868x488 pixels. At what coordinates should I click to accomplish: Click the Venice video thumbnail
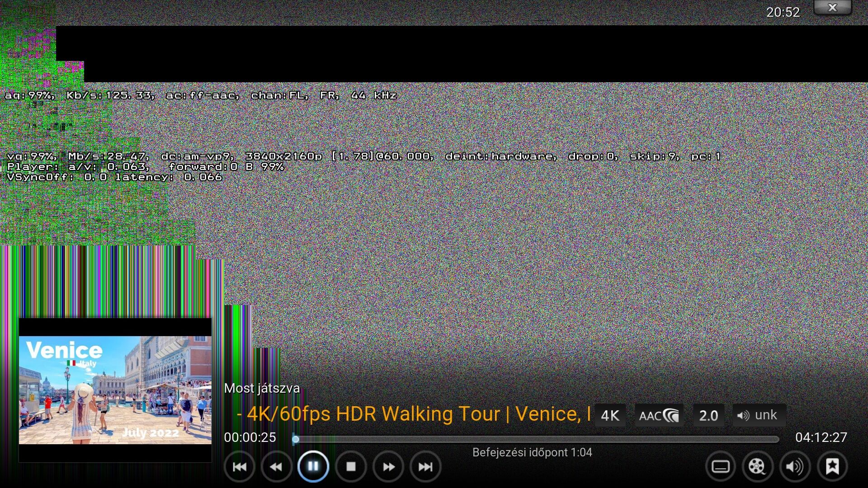[115, 390]
